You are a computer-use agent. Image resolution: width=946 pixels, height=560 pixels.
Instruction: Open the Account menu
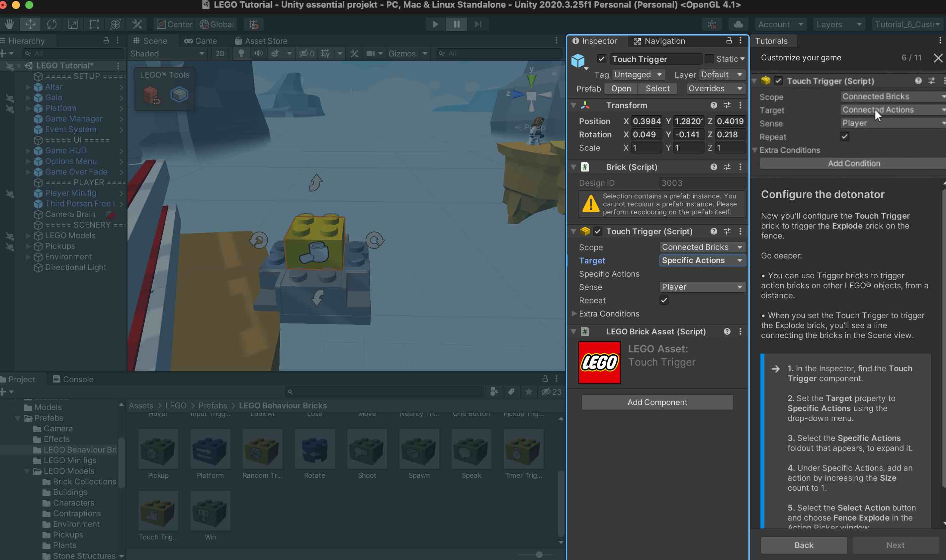780,24
